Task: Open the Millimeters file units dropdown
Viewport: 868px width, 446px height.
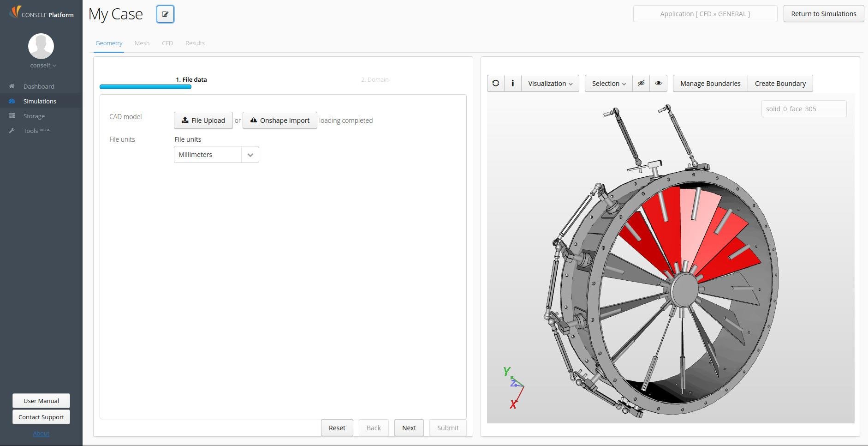Action: [216, 155]
